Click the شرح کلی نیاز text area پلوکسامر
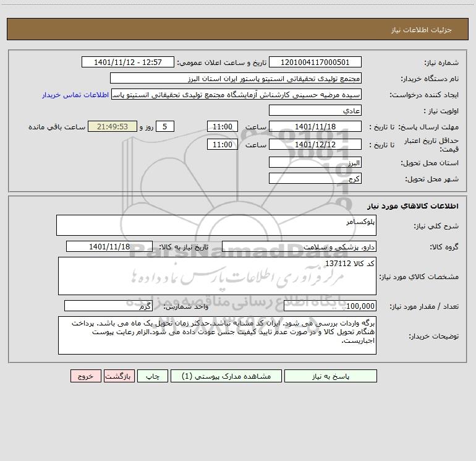Viewport: 476px width, 461px height. click(216, 225)
